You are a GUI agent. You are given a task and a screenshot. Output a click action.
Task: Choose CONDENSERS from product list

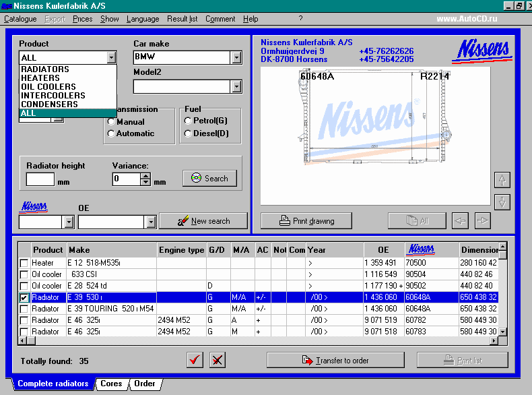(68, 104)
